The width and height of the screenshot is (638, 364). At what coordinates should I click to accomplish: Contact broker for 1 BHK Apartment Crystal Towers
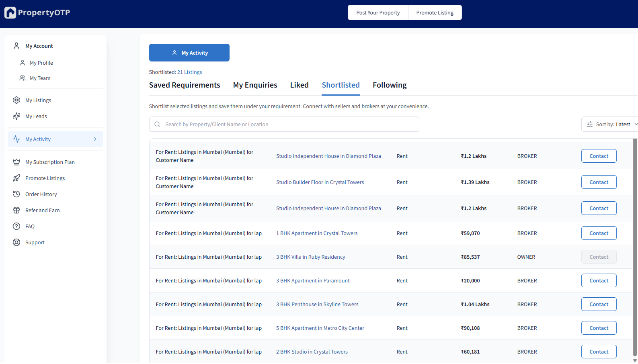click(599, 233)
